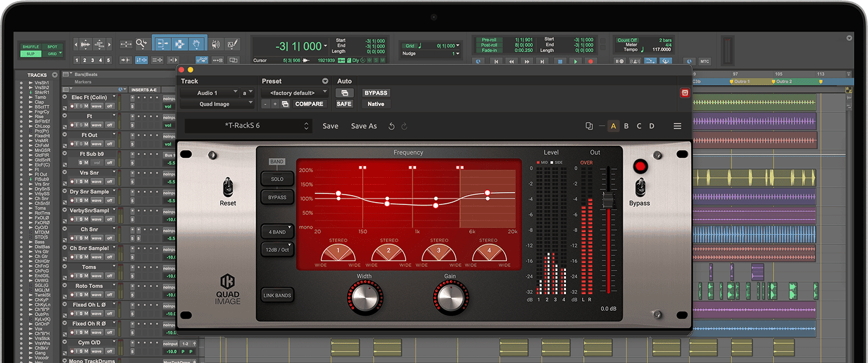
Task: Switch to preset slot B
Action: [x=626, y=126]
